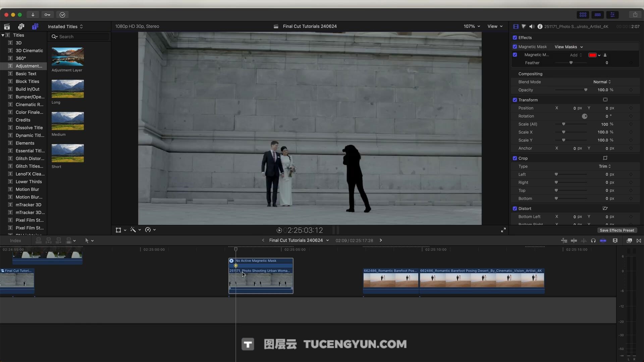Enable the Transform on-screen controls icon
This screenshot has width=644, height=362.
coord(605,100)
